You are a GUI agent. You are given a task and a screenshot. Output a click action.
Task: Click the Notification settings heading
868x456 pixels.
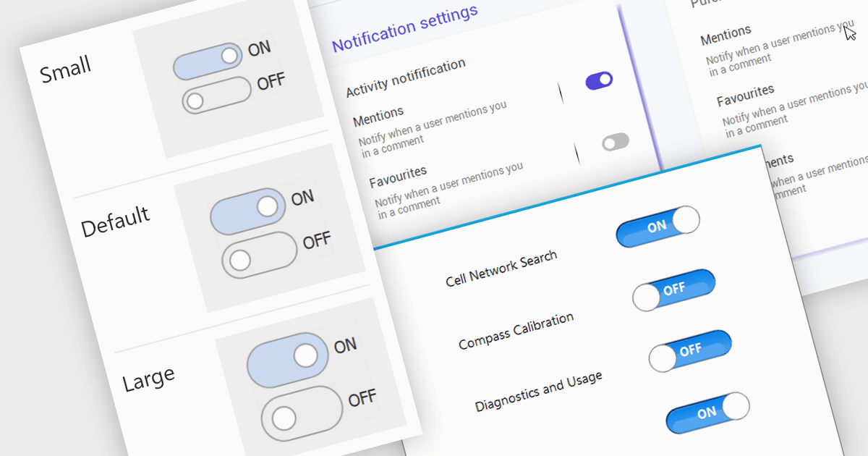(405, 29)
